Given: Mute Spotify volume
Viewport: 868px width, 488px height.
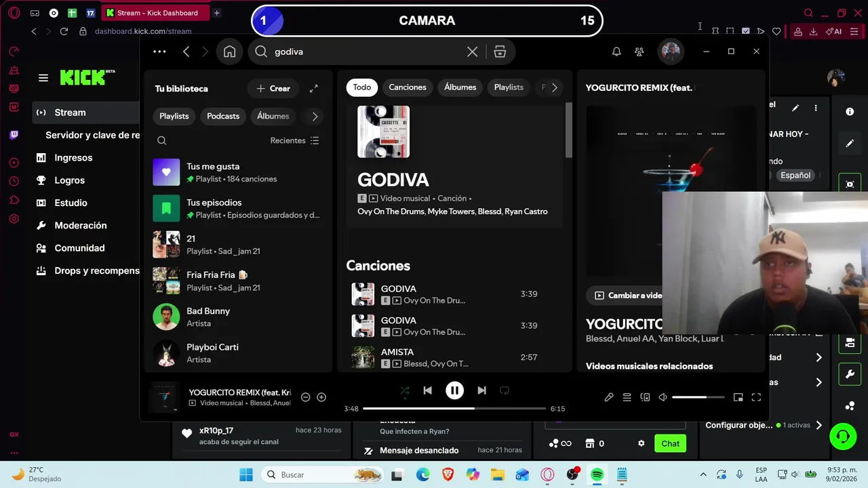Looking at the screenshot, I should [x=663, y=397].
